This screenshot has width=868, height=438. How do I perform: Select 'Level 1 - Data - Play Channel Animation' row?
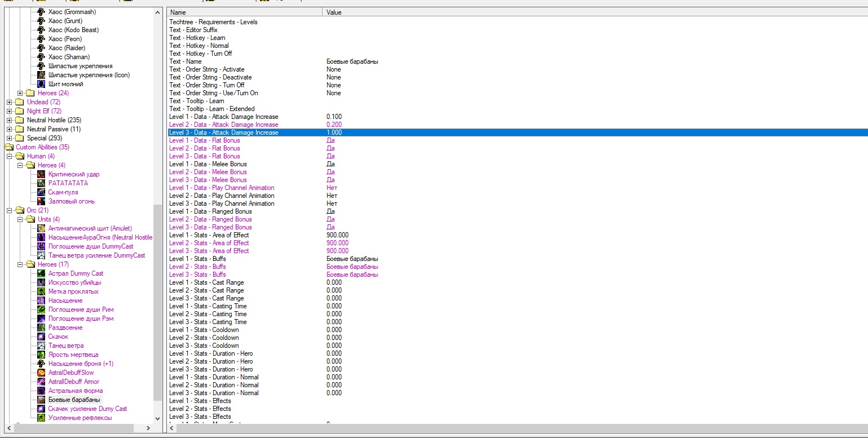coord(518,188)
